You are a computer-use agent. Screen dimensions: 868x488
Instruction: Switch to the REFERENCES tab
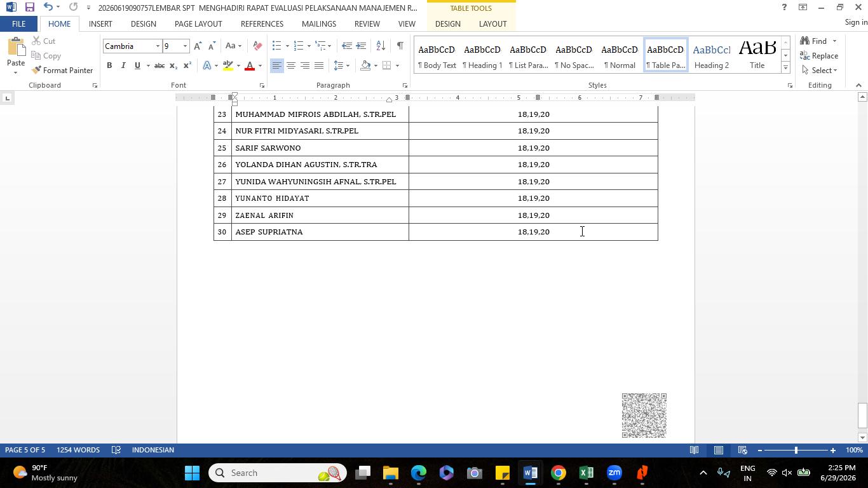pos(262,24)
